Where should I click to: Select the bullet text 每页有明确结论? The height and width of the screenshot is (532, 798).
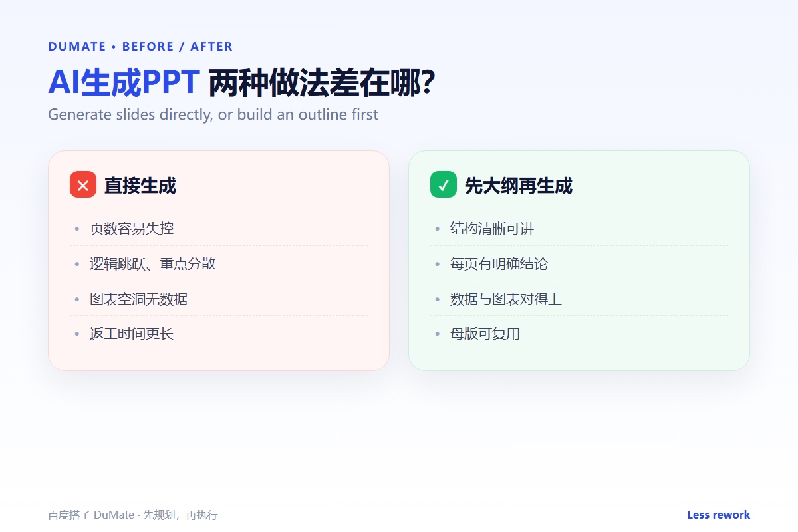click(499, 263)
